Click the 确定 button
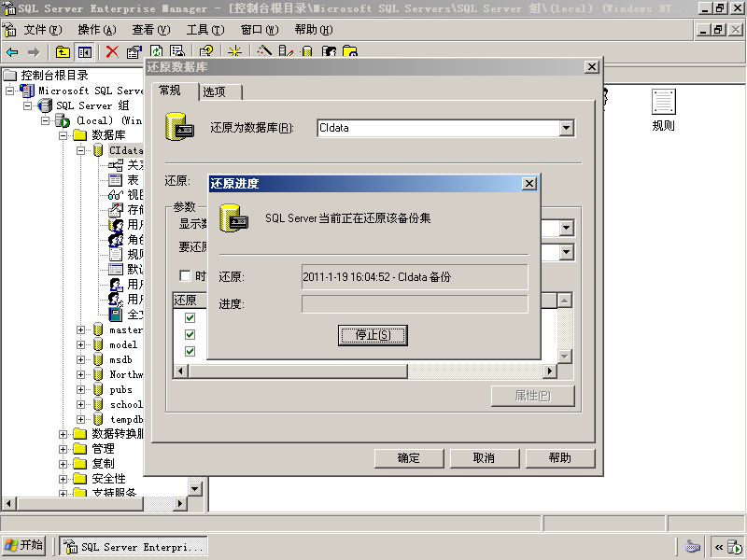Image resolution: width=747 pixels, height=560 pixels. (x=409, y=458)
